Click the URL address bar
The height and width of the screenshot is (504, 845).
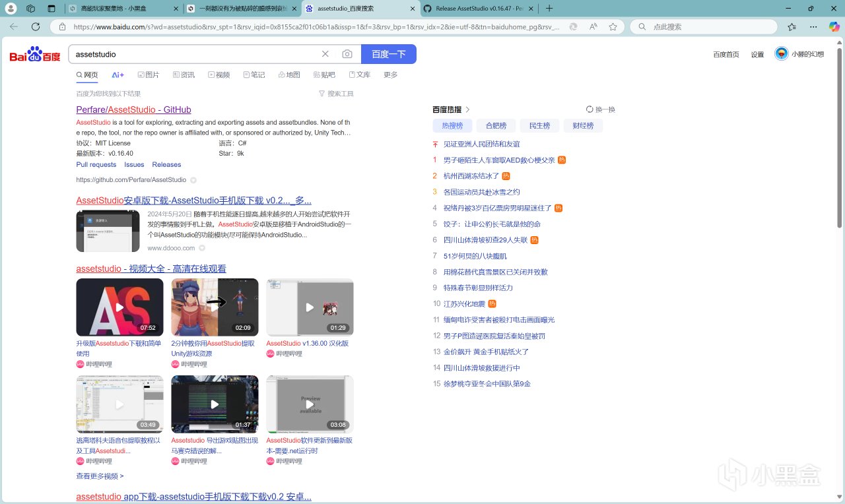pos(317,27)
